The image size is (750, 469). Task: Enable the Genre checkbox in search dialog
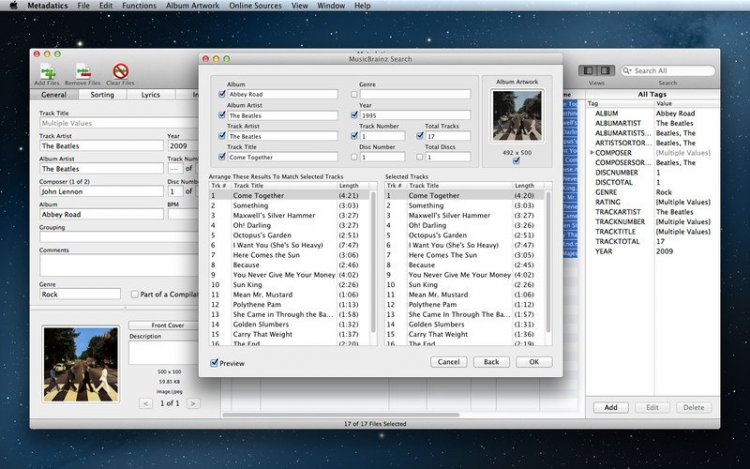pos(354,94)
